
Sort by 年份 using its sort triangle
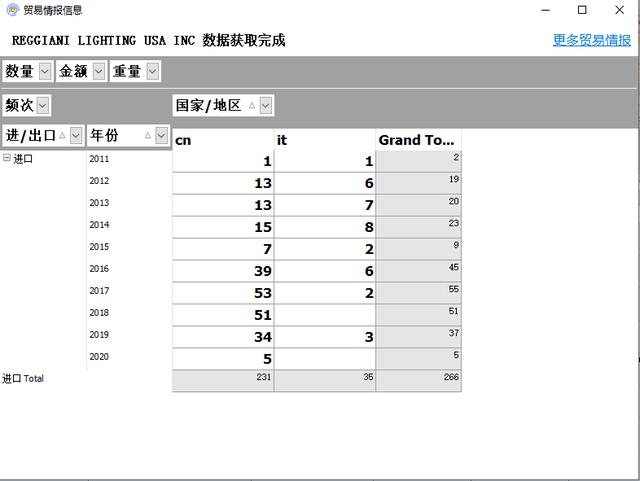click(148, 136)
